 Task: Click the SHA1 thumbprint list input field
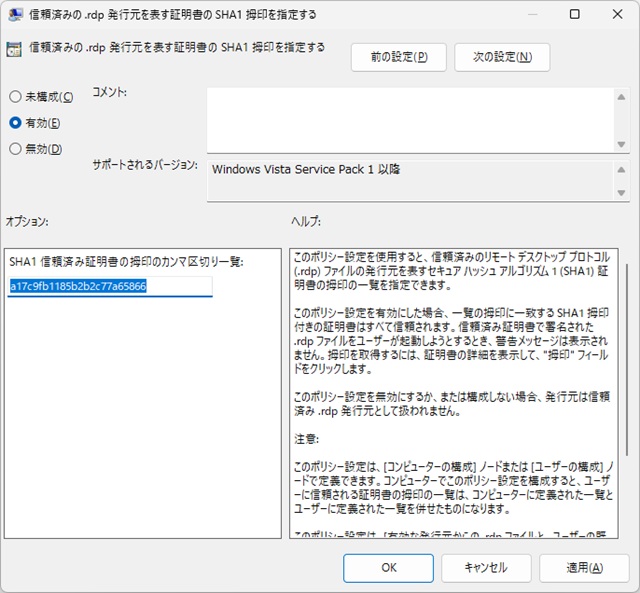[x=110, y=286]
